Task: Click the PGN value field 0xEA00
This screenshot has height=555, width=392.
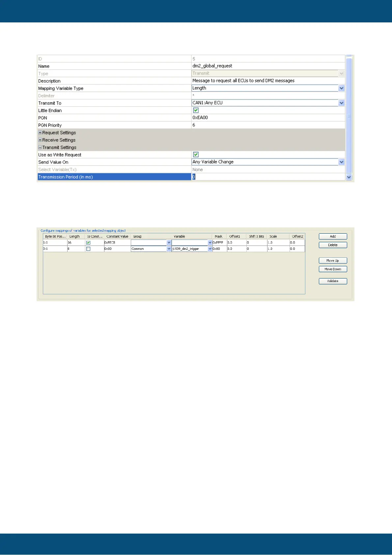Action: pyautogui.click(x=267, y=118)
